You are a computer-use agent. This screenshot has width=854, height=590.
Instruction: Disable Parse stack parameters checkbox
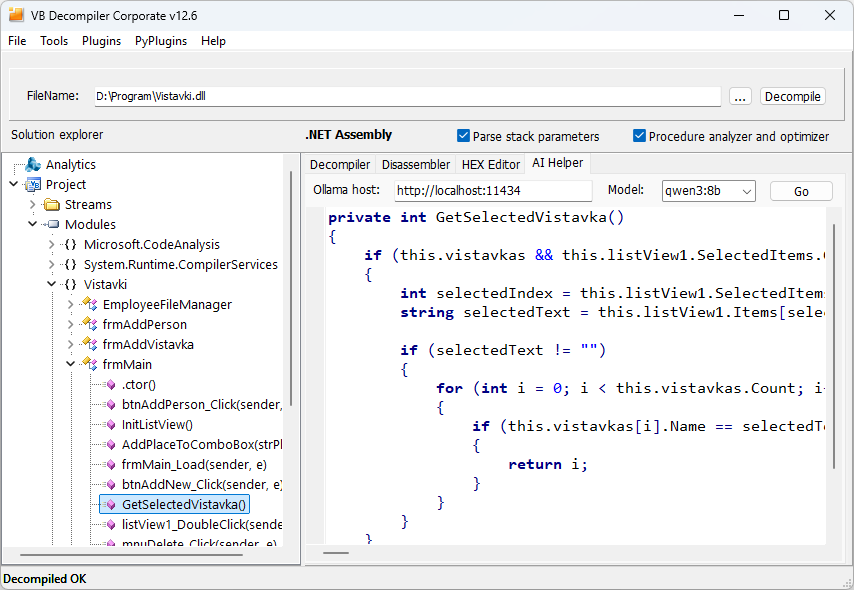point(463,136)
